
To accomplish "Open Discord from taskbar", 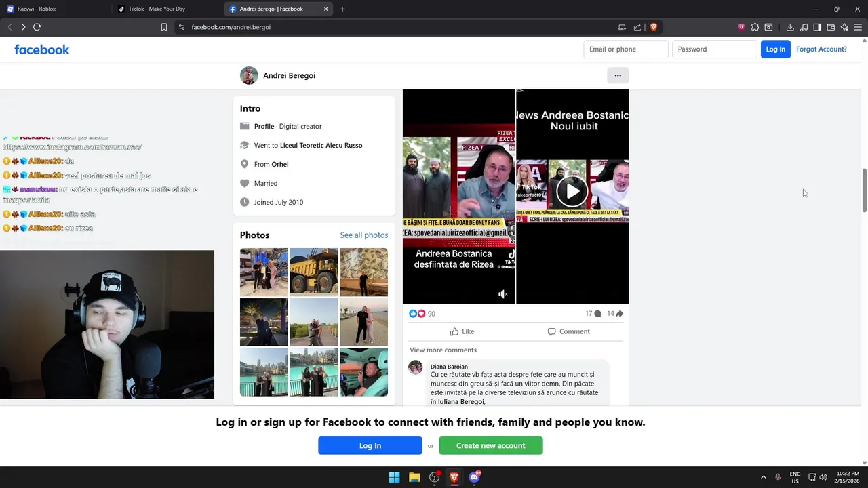I will (475, 477).
